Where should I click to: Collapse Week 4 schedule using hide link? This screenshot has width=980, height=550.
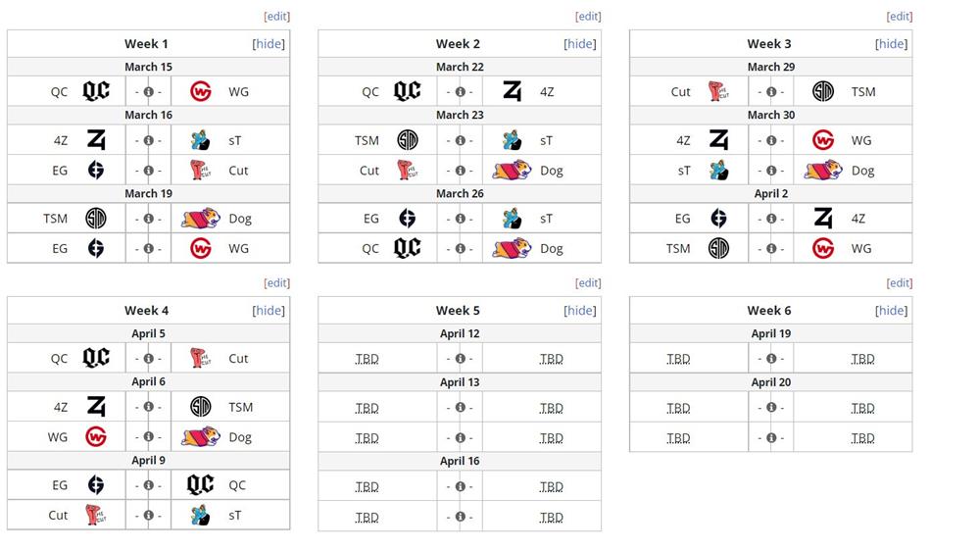tap(269, 311)
